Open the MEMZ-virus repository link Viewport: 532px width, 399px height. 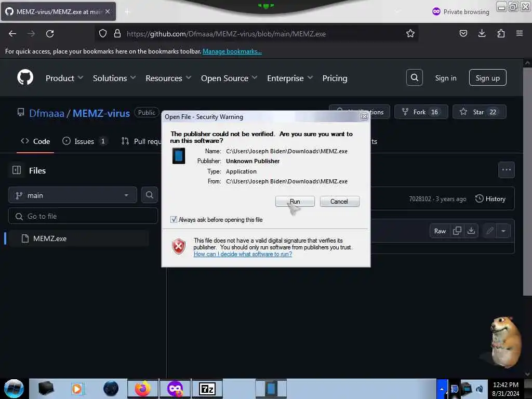pos(101,113)
